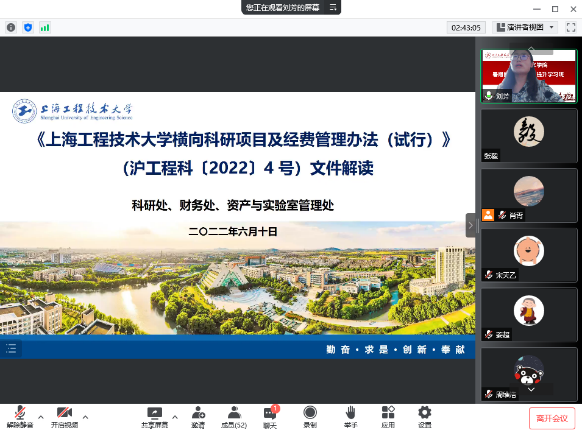The image size is (582, 433).
Task: Minimize the meeting window
Action: click(x=537, y=9)
